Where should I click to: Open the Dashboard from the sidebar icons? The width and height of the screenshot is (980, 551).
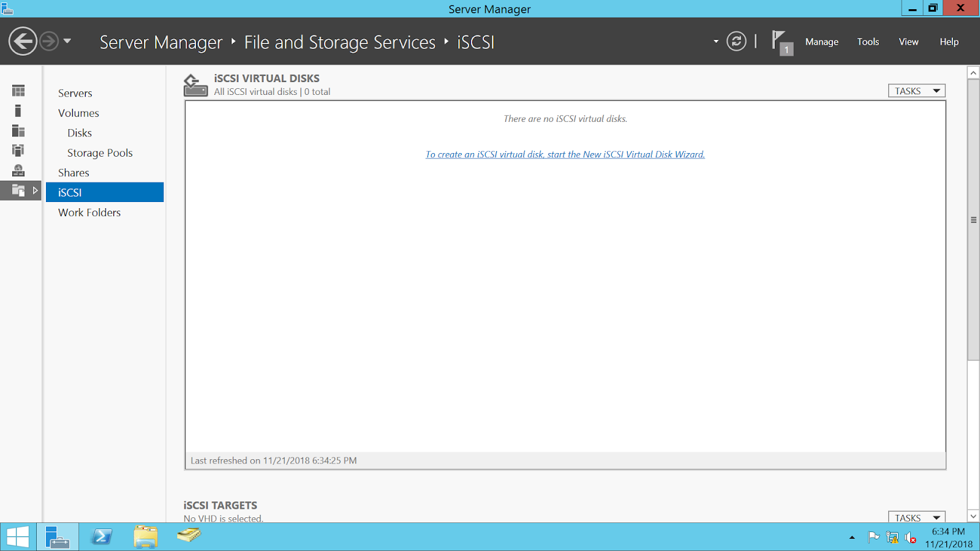click(x=18, y=90)
